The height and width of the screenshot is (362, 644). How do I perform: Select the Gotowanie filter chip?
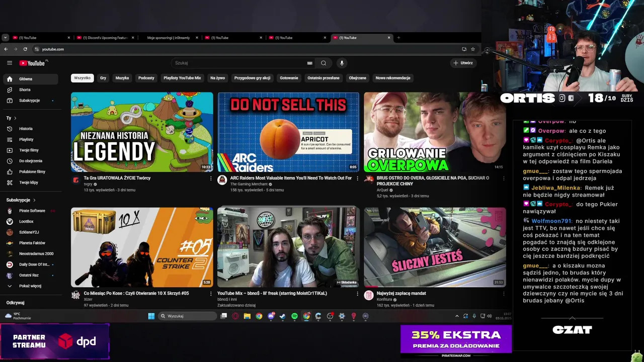[x=289, y=78]
